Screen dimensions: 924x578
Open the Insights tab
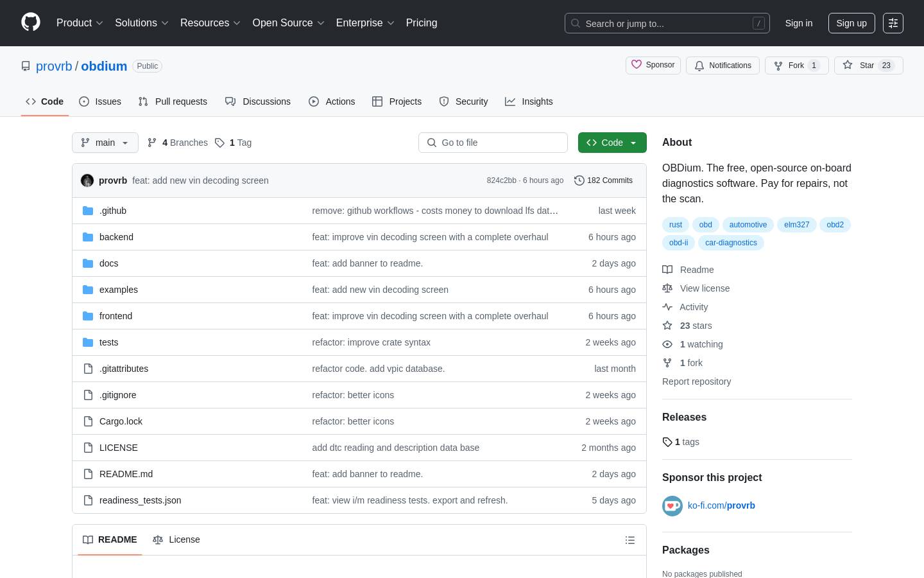529,101
